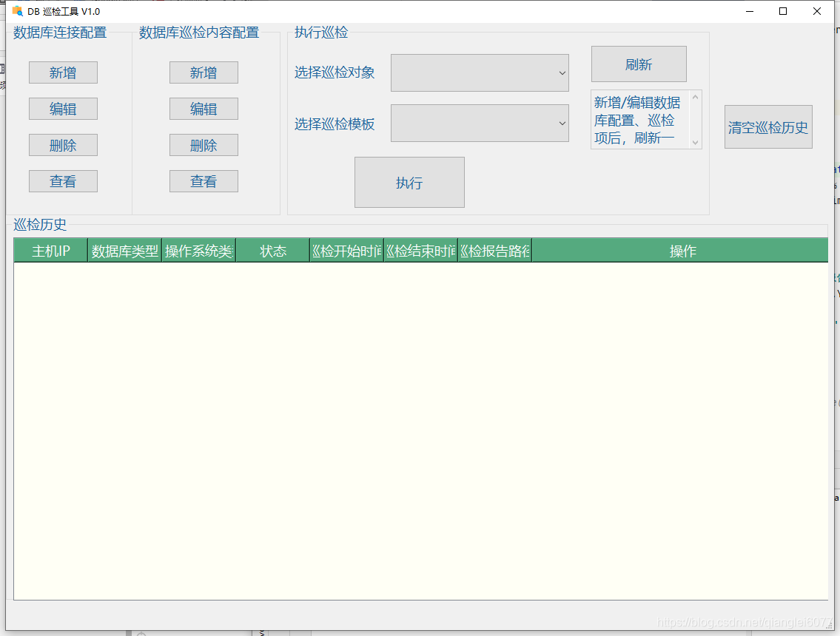Select the 操作 column header
The image size is (840, 636).
[x=682, y=251]
